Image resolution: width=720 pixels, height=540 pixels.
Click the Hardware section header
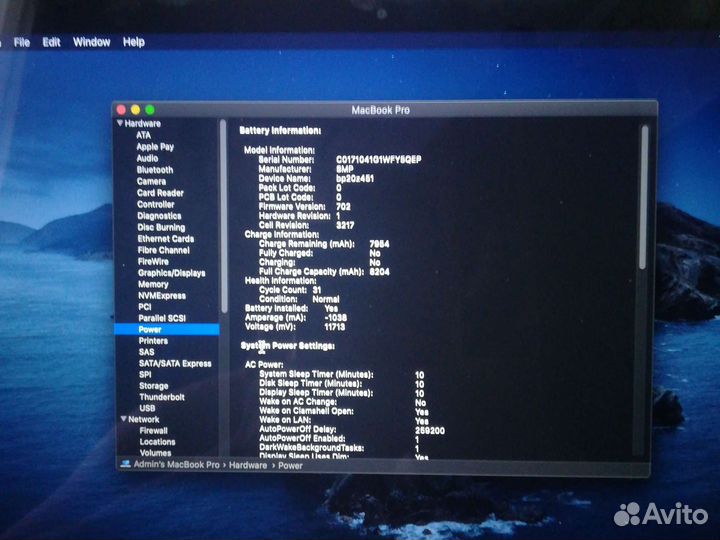tap(143, 124)
